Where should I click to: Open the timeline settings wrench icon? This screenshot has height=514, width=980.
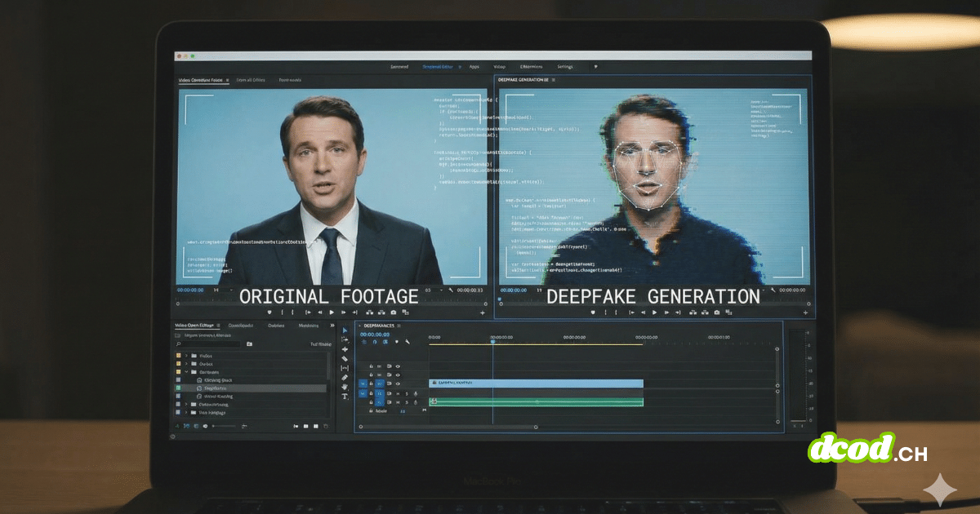[x=408, y=342]
